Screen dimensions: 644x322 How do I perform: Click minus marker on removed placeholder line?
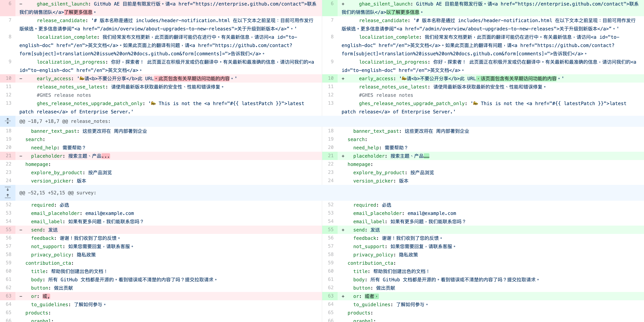point(21,156)
